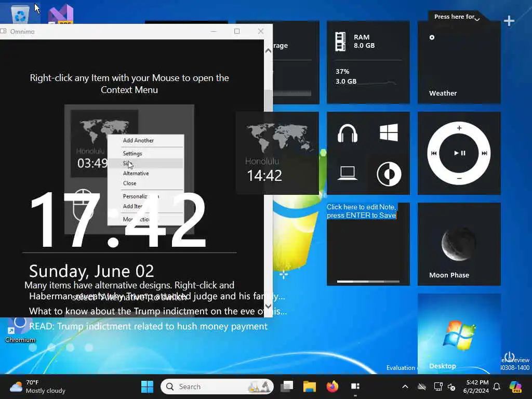The height and width of the screenshot is (399, 532).
Task: Click the network icon in system tray
Action: point(438,387)
